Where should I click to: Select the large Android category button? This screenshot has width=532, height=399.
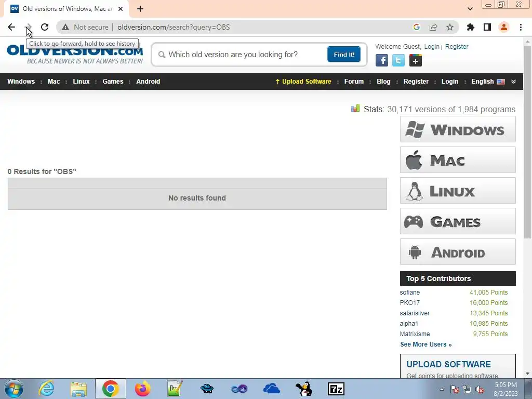click(x=458, y=252)
